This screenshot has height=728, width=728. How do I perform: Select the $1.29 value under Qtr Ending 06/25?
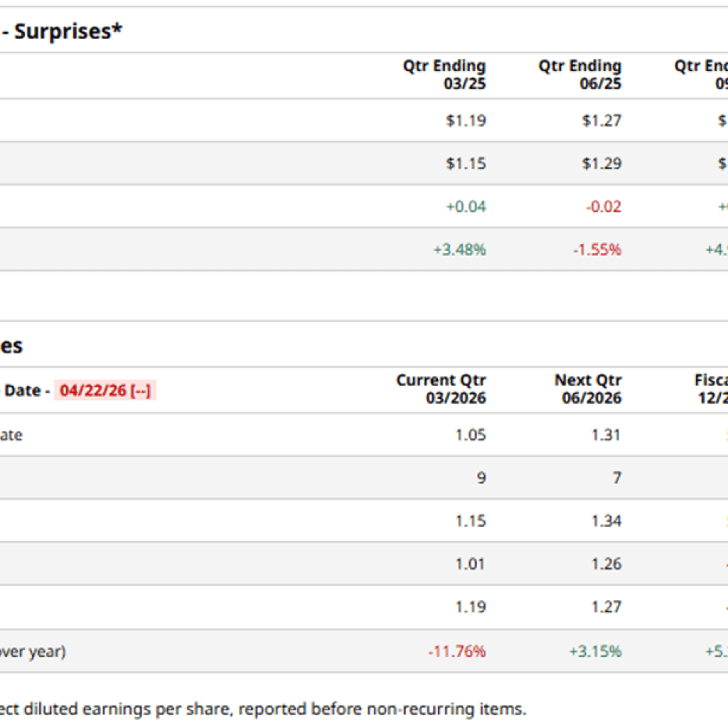pos(601,164)
